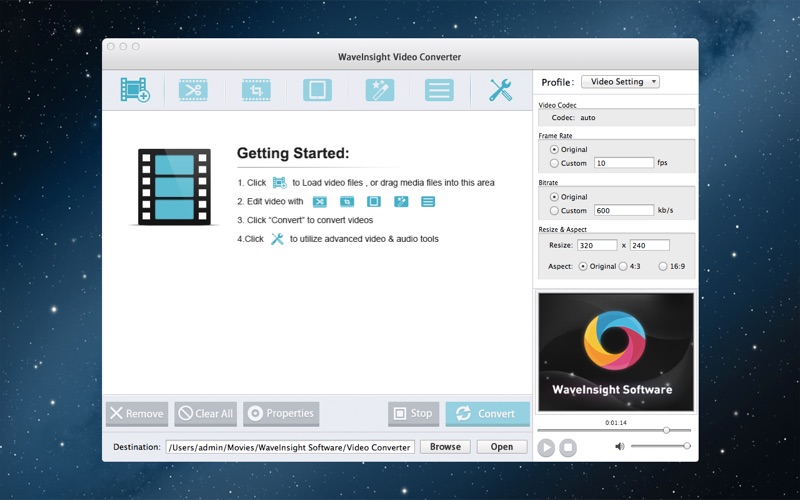Open advanced tools wrench icon in toolbar

(501, 90)
